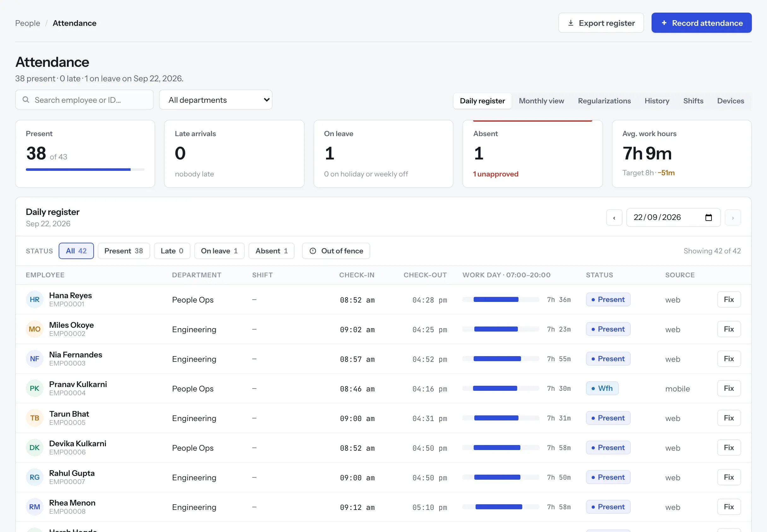Click the Absent summary card

pos(532,154)
